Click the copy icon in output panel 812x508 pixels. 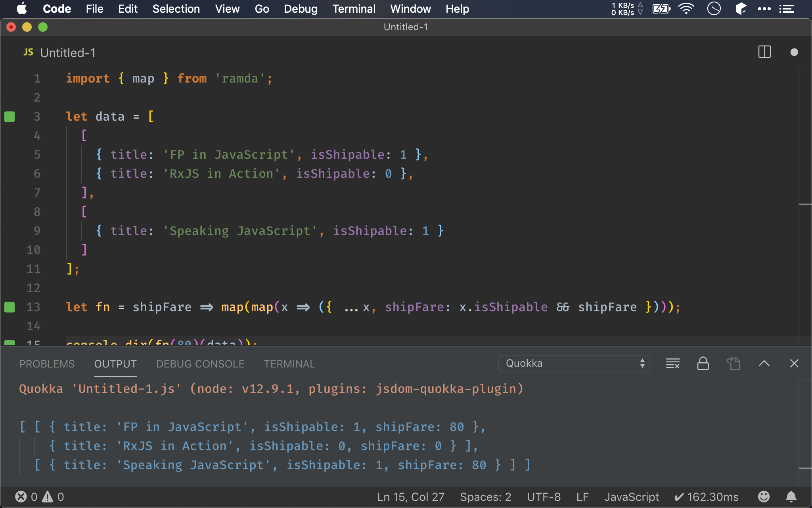[x=733, y=364]
